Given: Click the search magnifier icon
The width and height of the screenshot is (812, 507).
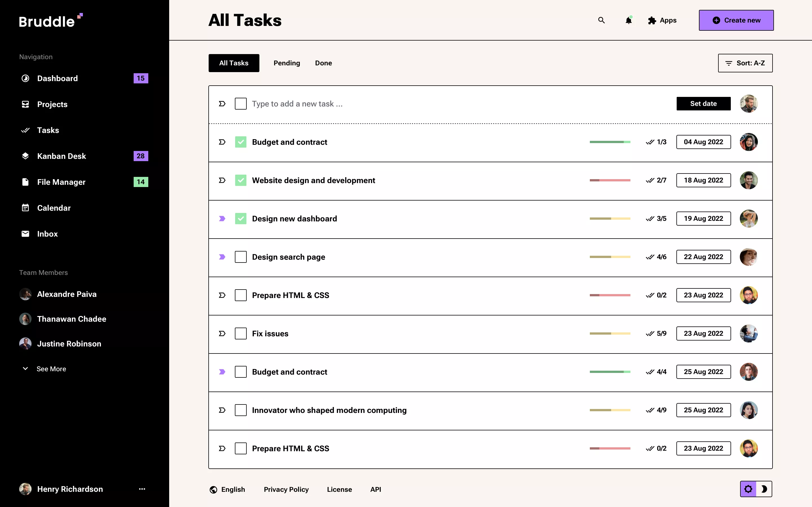Looking at the screenshot, I should [601, 20].
